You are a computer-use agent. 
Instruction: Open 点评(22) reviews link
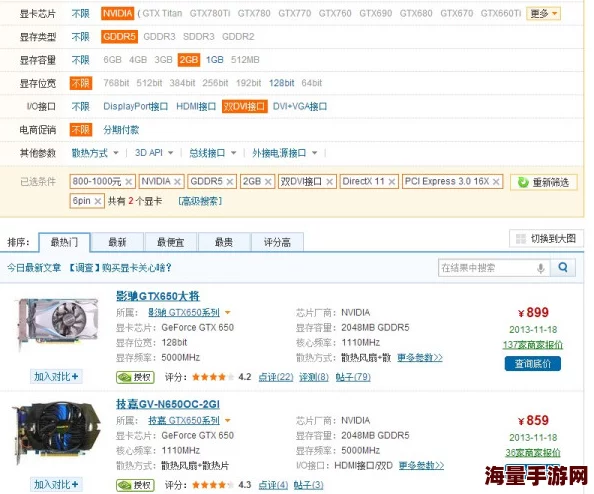(x=276, y=377)
